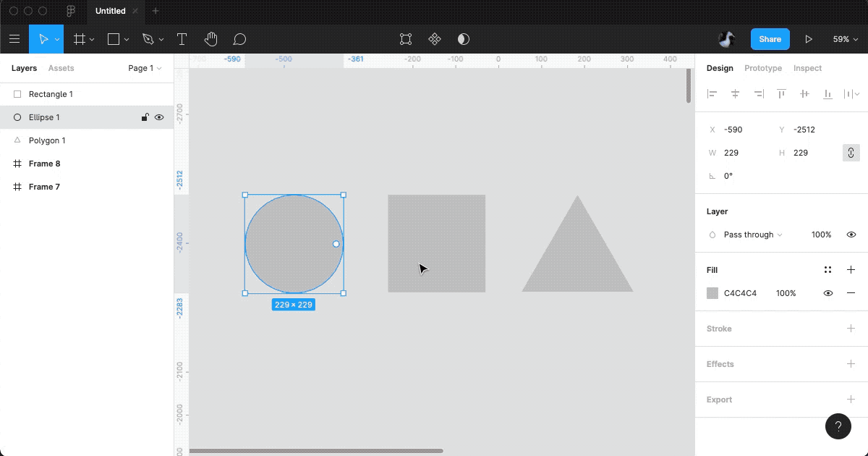Screen dimensions: 868x456
Task: Open the comment tool
Action: point(239,39)
